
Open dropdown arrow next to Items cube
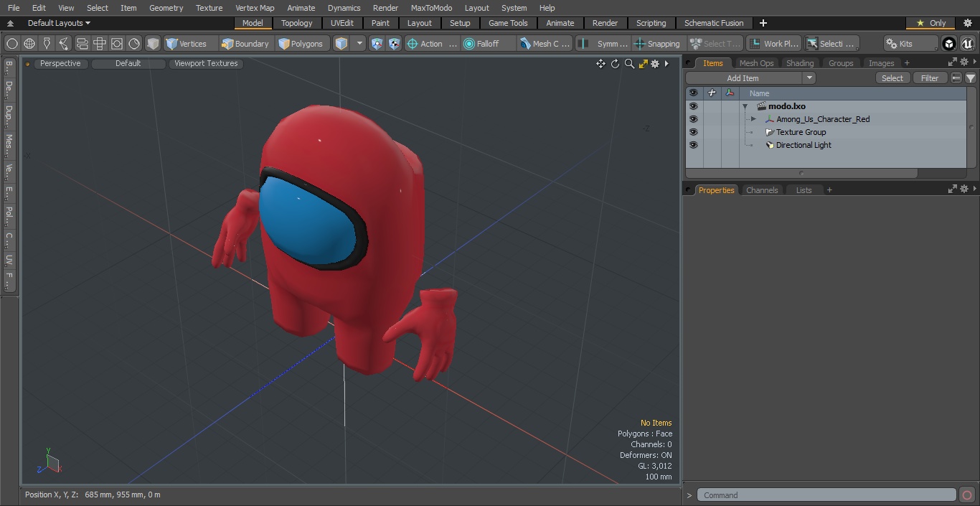coord(360,44)
